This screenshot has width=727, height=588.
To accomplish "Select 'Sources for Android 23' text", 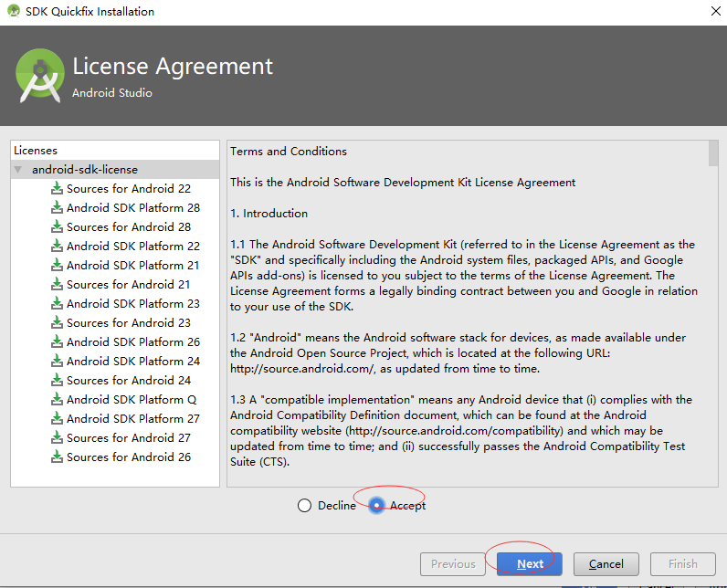I will tap(129, 323).
